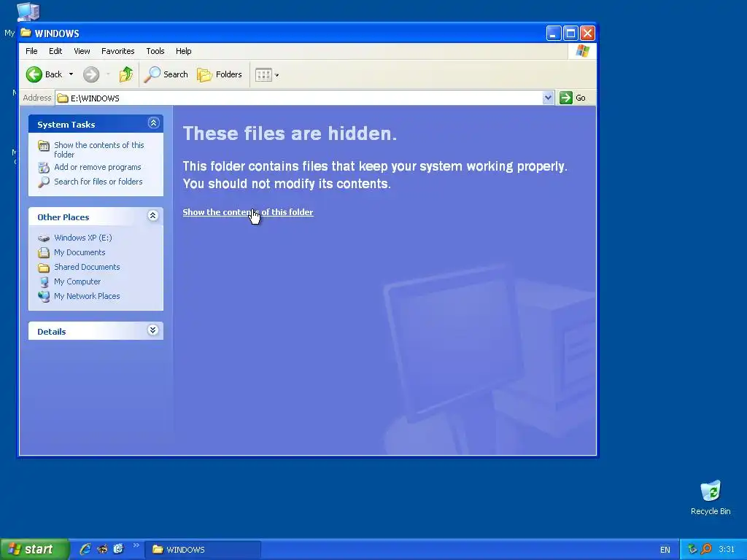Screen dimensions: 747x560
Task: Click the green Go arrow button
Action: point(565,98)
